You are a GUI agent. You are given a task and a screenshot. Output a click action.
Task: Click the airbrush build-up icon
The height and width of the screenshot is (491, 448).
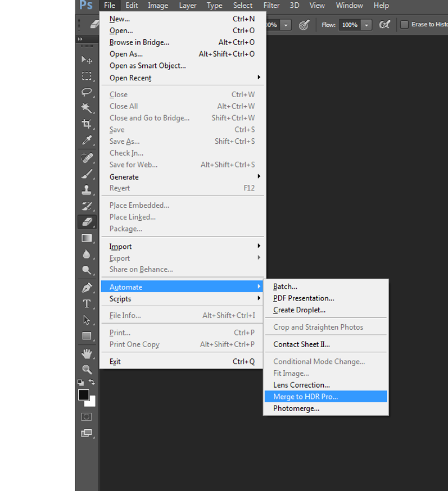click(x=384, y=24)
